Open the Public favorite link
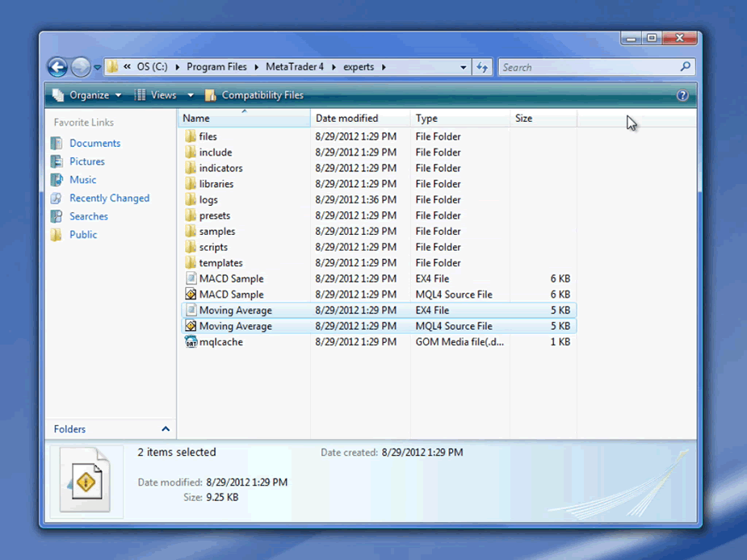 (83, 235)
